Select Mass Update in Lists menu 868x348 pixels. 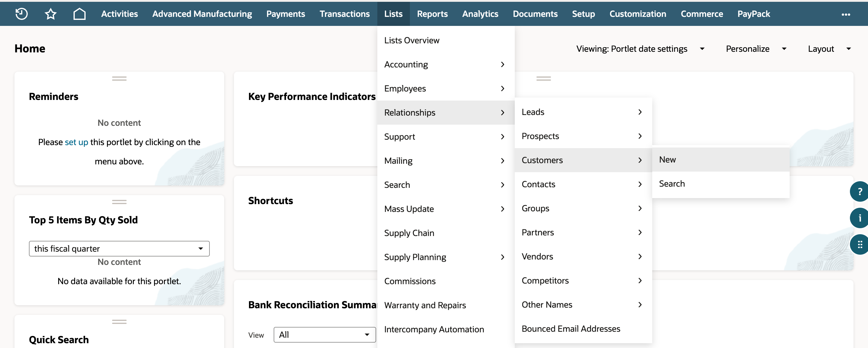(446, 209)
